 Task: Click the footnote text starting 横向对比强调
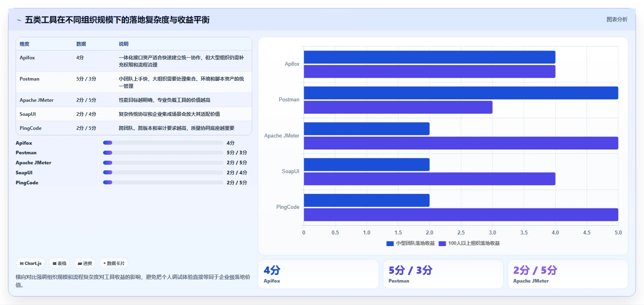click(133, 281)
